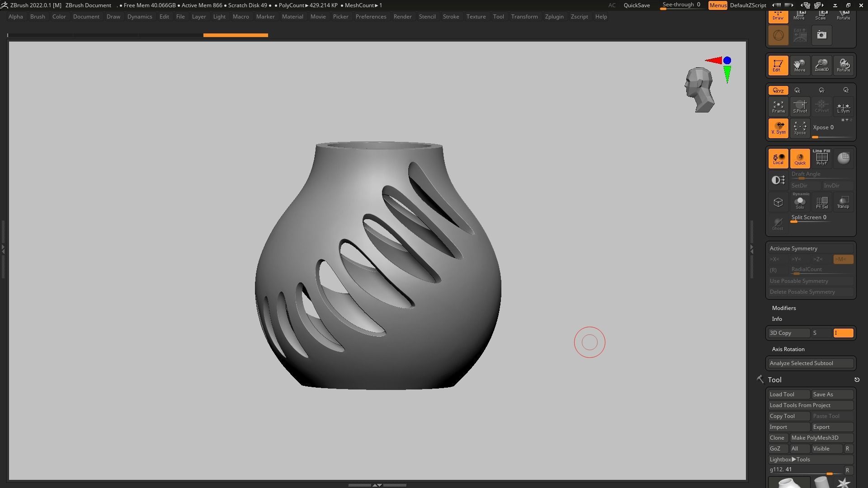The image size is (868, 488).
Task: Click Make PolyMesh3D button
Action: point(821,438)
